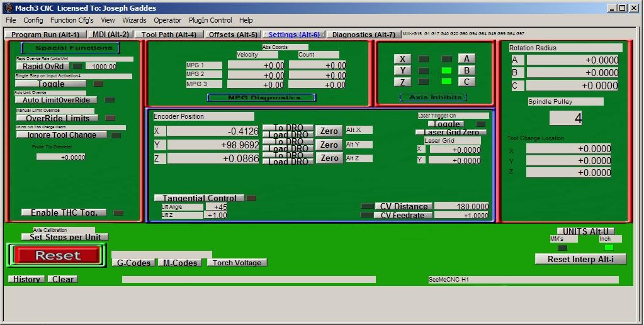Viewport: 644px width, 325px height.
Task: Click Set Steps per Unit
Action: coord(65,237)
